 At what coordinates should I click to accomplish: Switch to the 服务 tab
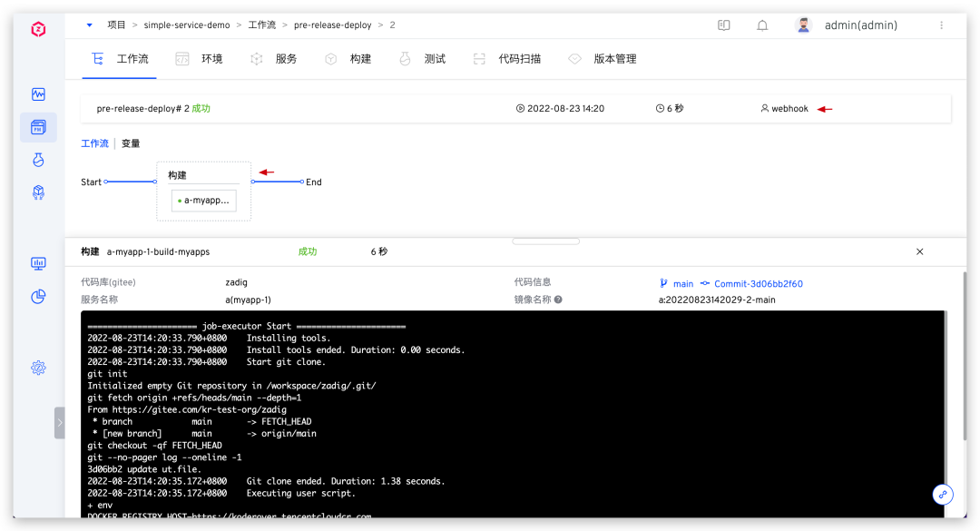[274, 59]
